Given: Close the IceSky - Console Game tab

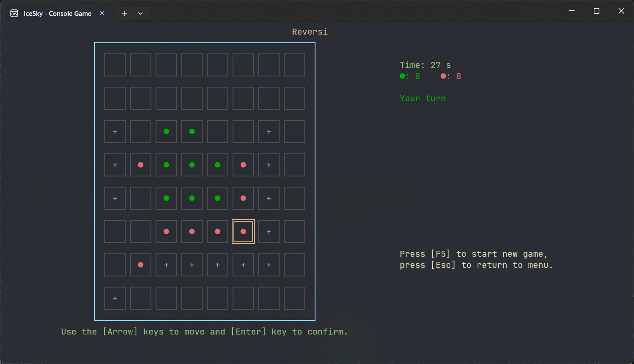Looking at the screenshot, I should pos(102,13).
